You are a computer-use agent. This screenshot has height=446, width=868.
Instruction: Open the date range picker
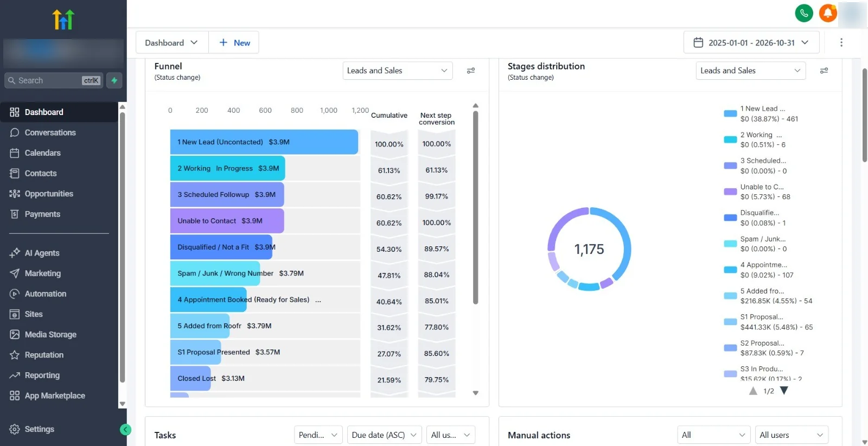[751, 42]
